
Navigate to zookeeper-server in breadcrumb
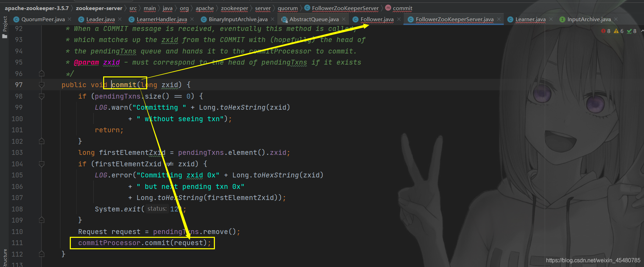pyautogui.click(x=99, y=8)
